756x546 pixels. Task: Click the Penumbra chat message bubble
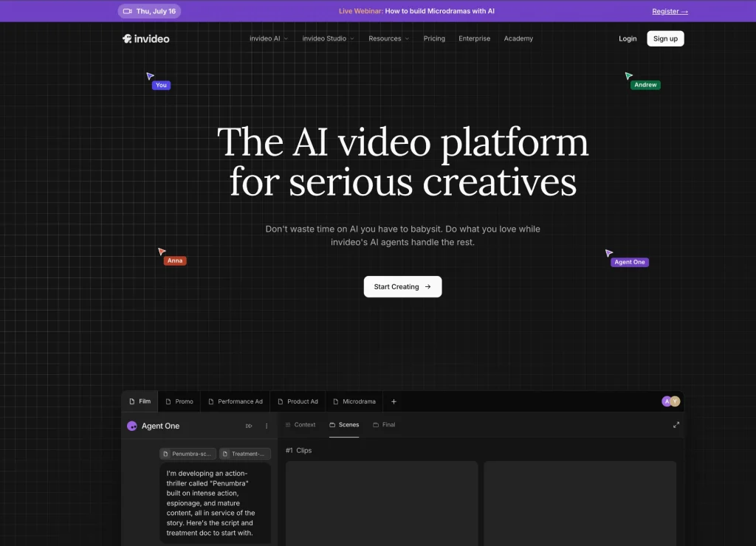point(215,503)
